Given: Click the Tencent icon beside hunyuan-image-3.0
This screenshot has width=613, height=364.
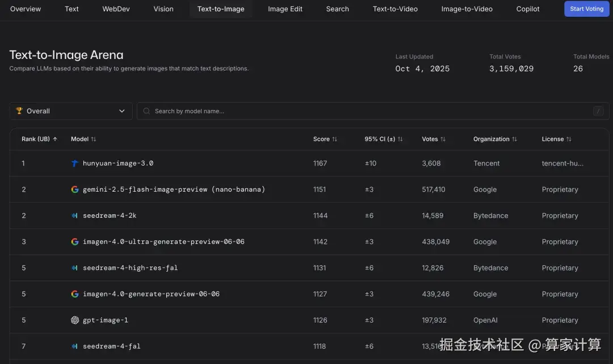Looking at the screenshot, I should (x=75, y=163).
